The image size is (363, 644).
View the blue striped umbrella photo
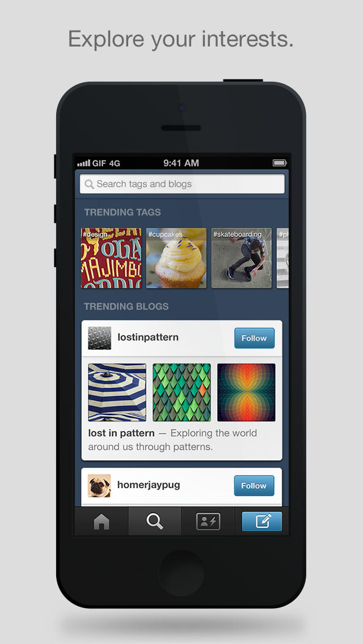click(x=117, y=392)
